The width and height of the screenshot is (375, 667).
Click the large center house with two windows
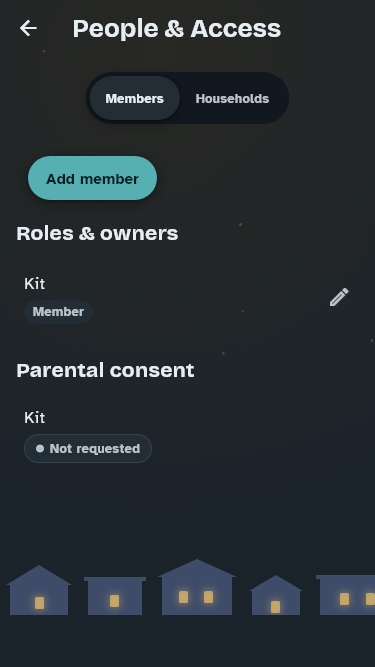pyautogui.click(x=197, y=587)
